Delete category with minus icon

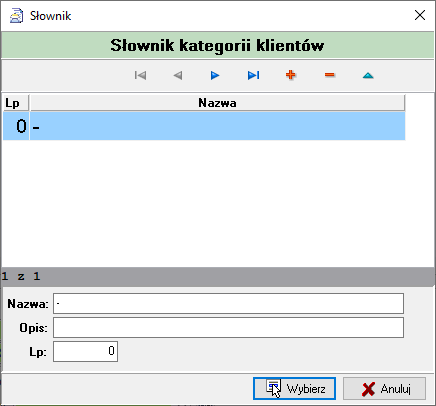[x=329, y=75]
